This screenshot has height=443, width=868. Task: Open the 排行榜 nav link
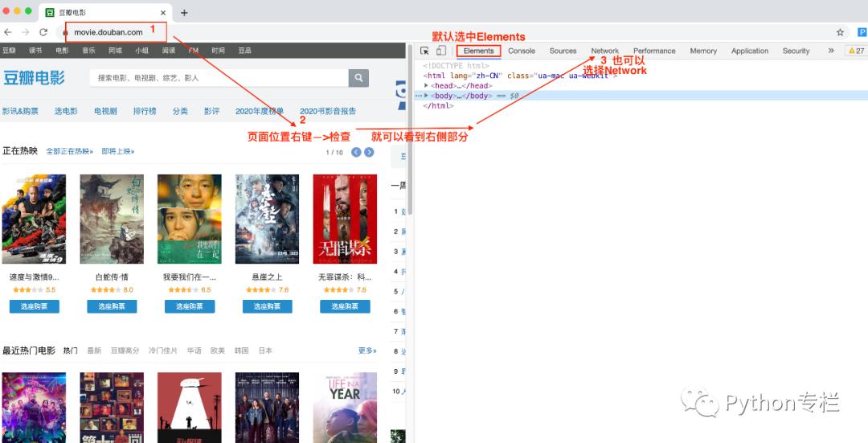coord(145,111)
